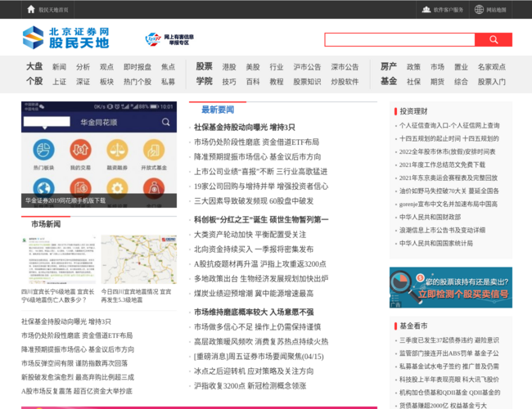Screen dimensions: 532x409
Task: Open 2022全年股市休市安排时间表
Action: [447, 151]
